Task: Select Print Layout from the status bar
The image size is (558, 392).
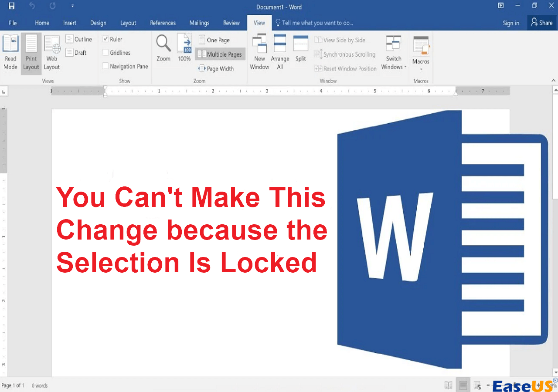Action: point(463,385)
